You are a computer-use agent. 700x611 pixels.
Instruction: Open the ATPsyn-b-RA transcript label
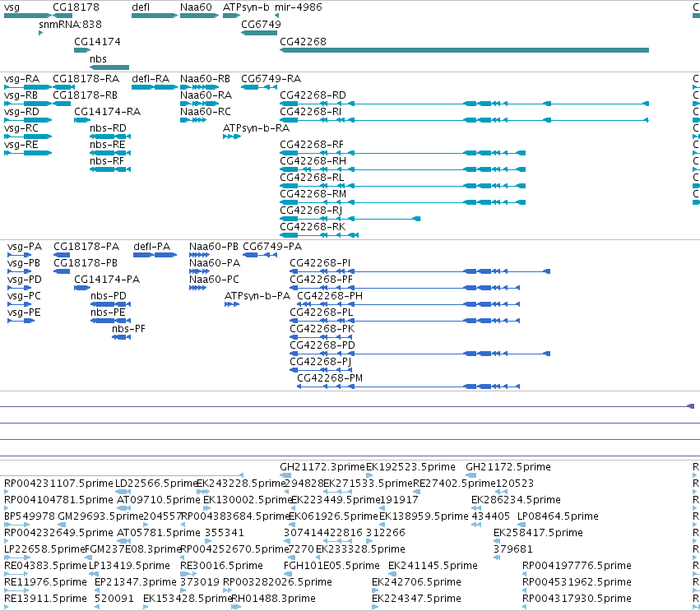tap(257, 128)
